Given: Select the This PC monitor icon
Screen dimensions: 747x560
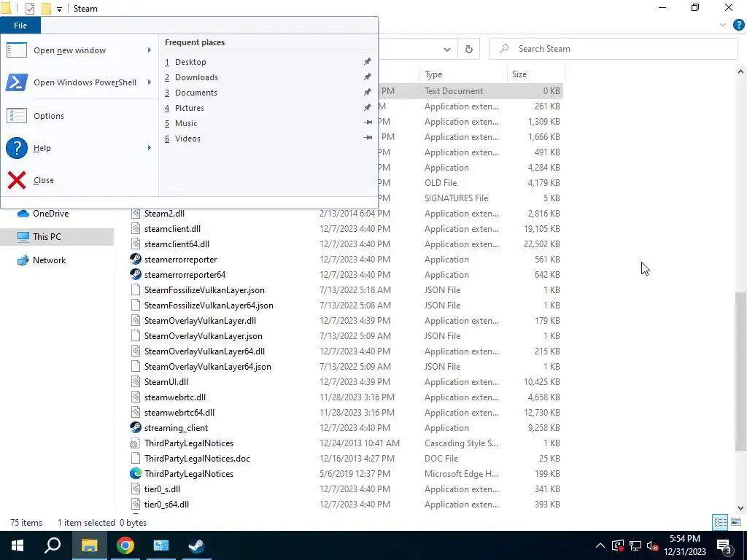Looking at the screenshot, I should coord(23,237).
